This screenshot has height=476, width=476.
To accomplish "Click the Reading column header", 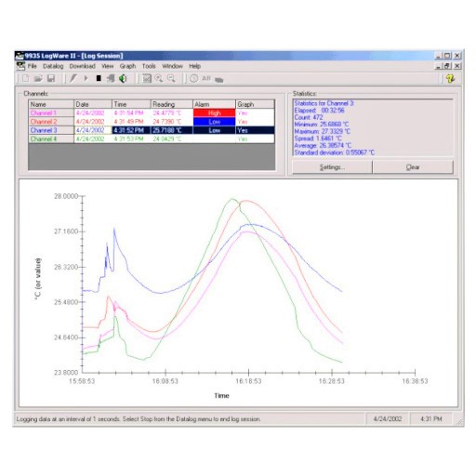I will [172, 104].
